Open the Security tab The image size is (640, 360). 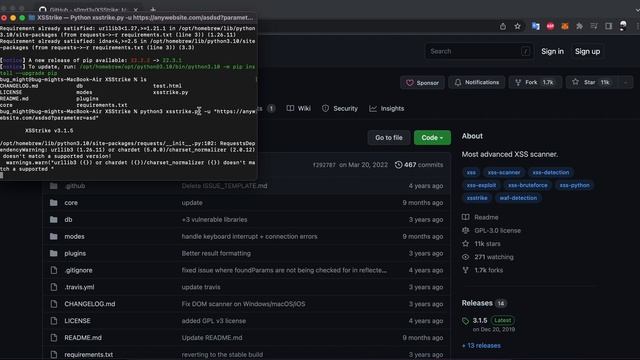340,109
